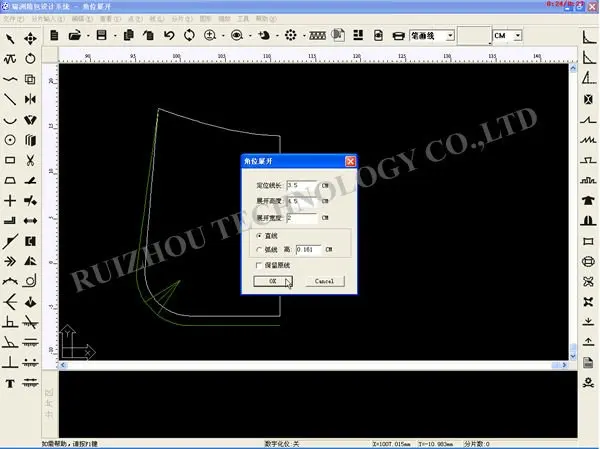The height and width of the screenshot is (449, 600).
Task: Click the Copy pages icon
Action: click(x=129, y=36)
